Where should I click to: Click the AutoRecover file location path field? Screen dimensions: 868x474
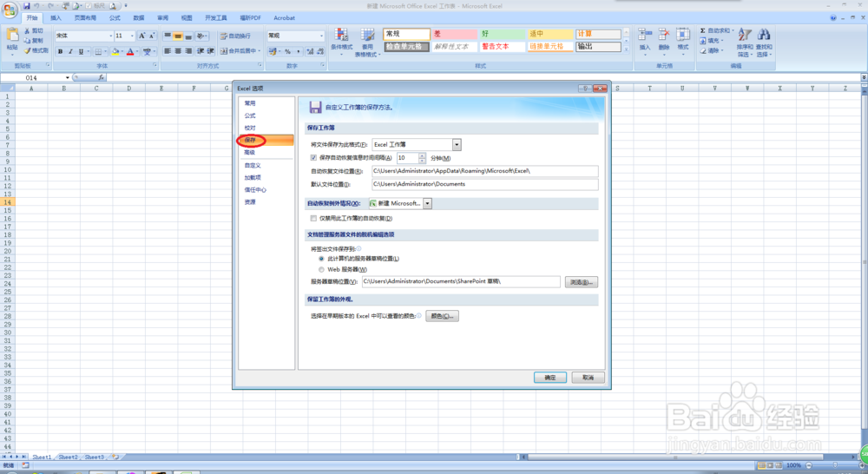click(485, 171)
